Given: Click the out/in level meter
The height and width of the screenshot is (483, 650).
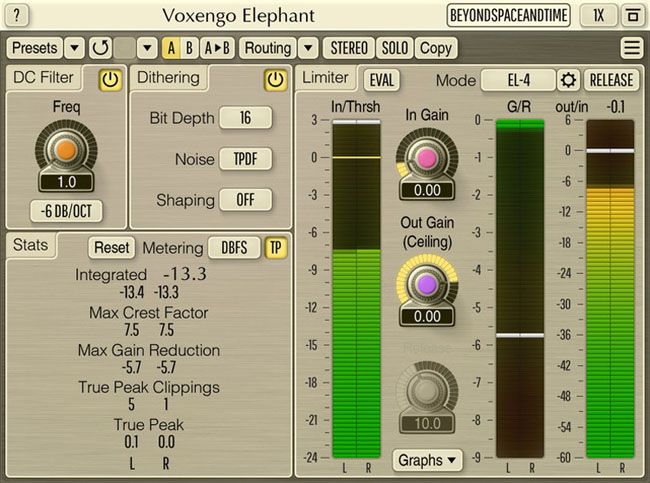Looking at the screenshot, I should point(610,289).
